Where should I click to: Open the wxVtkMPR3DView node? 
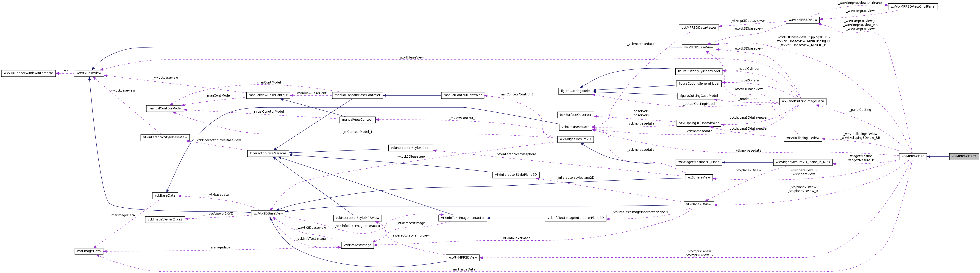(803, 20)
